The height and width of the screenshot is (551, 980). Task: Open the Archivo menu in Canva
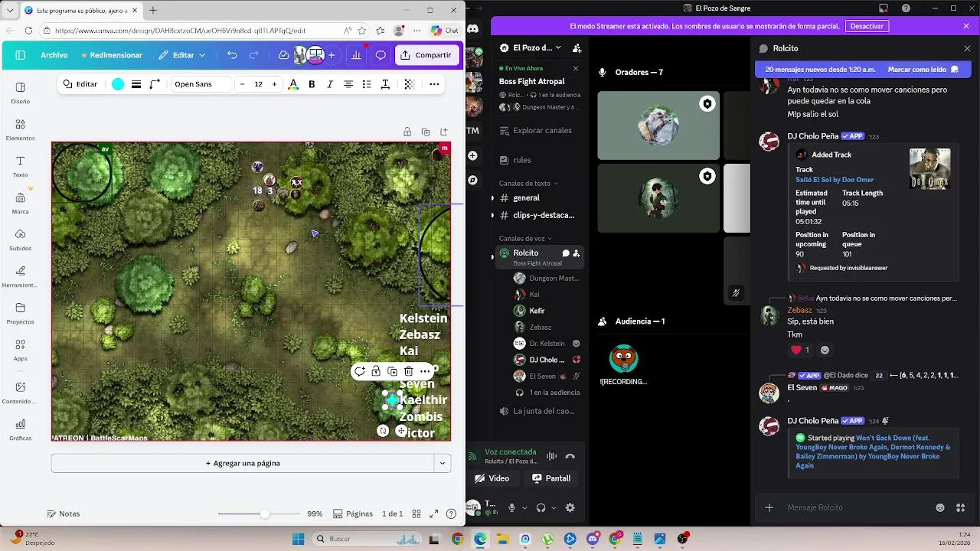(x=54, y=55)
